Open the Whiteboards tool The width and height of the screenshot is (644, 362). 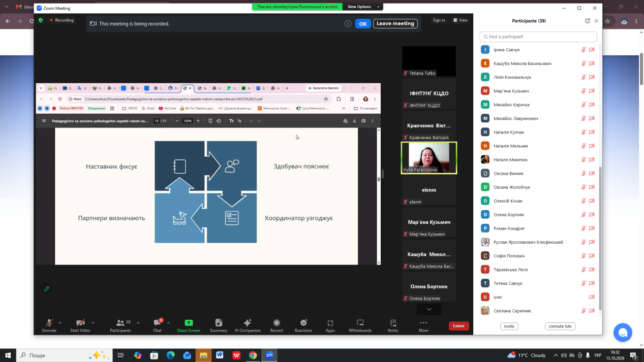pyautogui.click(x=360, y=325)
